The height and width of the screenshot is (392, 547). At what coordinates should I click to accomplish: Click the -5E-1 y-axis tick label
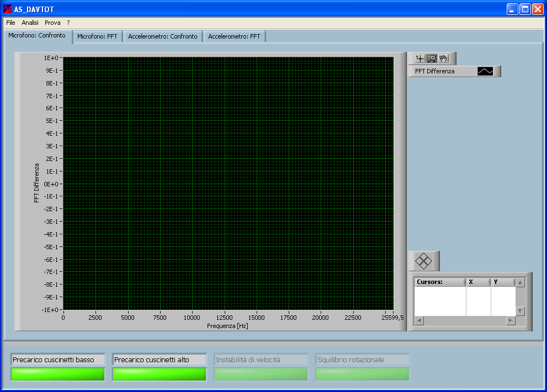pyautogui.click(x=51, y=247)
